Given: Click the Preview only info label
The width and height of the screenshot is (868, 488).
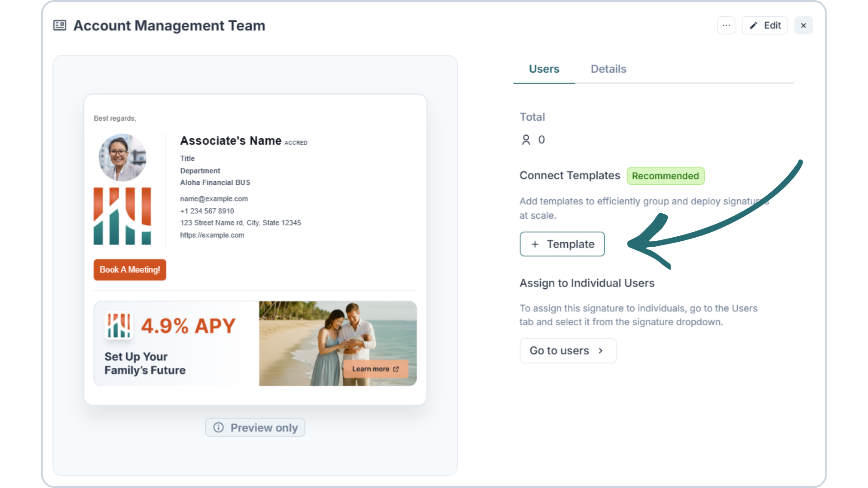Looking at the screenshot, I should (x=255, y=427).
